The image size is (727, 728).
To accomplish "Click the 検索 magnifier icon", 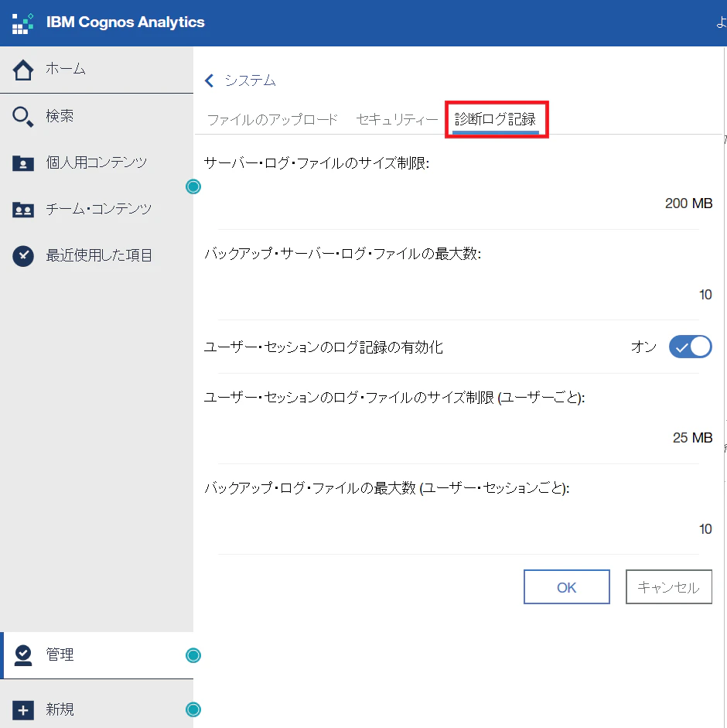I will coord(22,117).
